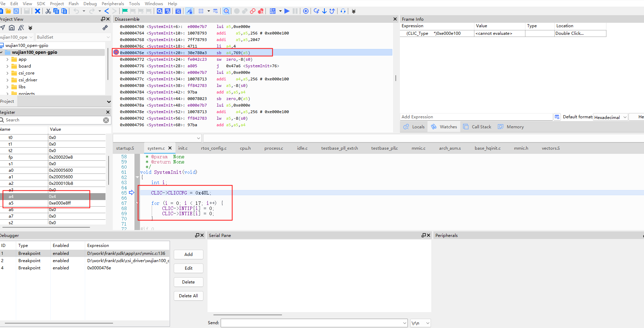Click the red link connect debugger icon
Screen dimensions: 644x328
pyautogui.click(x=253, y=11)
